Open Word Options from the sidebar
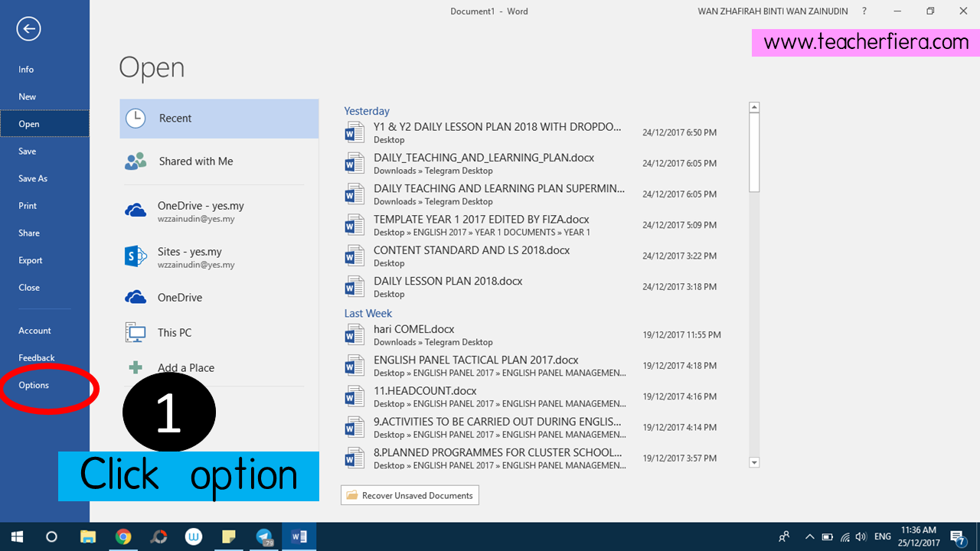Viewport: 980px width, 551px height. coord(33,385)
